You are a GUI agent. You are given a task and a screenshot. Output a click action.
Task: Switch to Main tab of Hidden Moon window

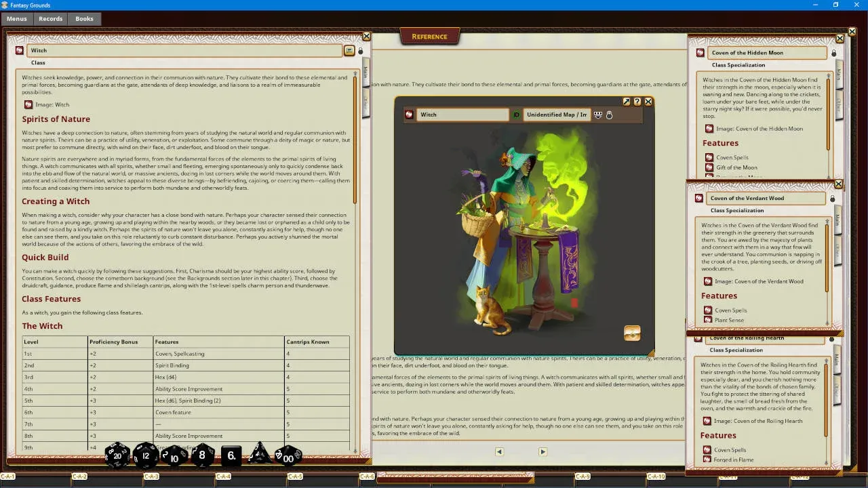pyautogui.click(x=838, y=74)
